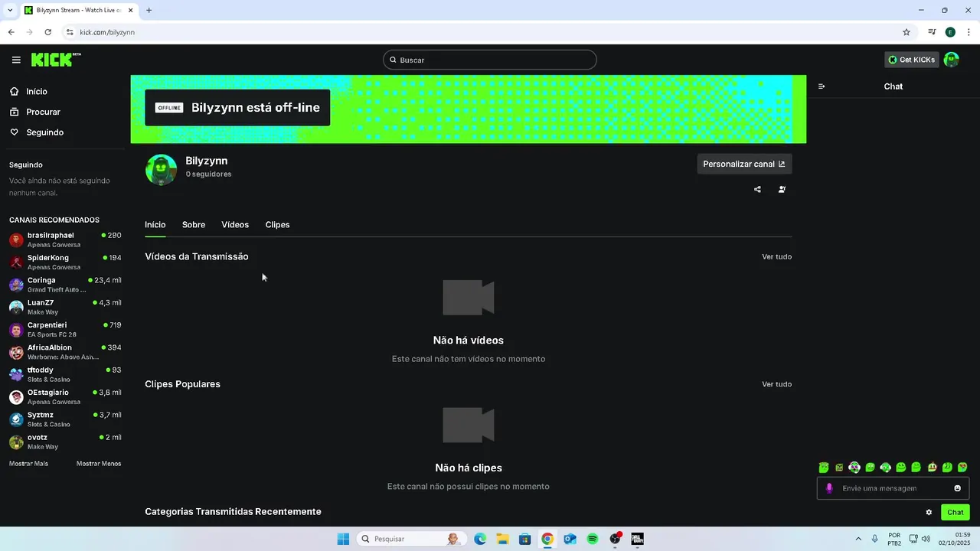The image size is (980, 551).
Task: Click Mostrar Menos under recommended channels
Action: (x=99, y=464)
